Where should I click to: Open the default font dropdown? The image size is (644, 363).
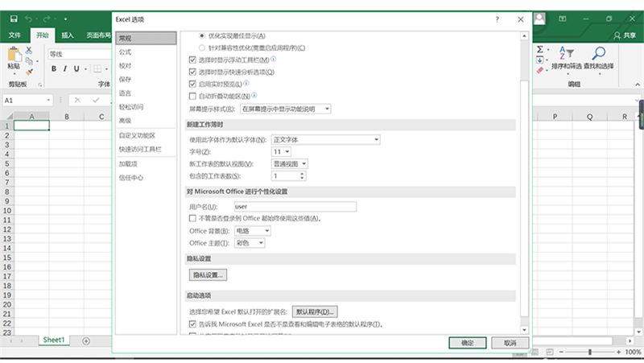pyautogui.click(x=326, y=139)
